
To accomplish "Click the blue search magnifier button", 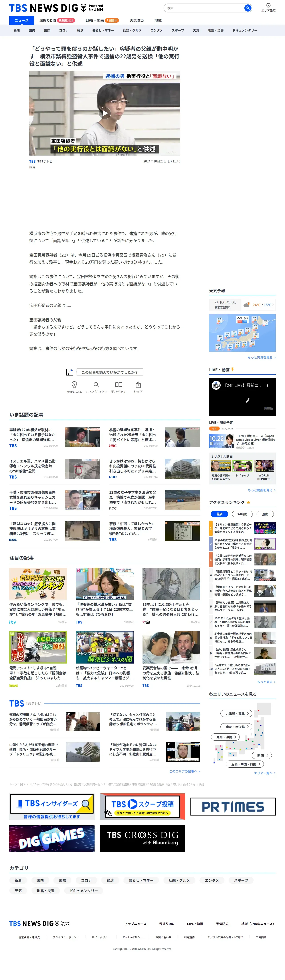I will [247, 8].
